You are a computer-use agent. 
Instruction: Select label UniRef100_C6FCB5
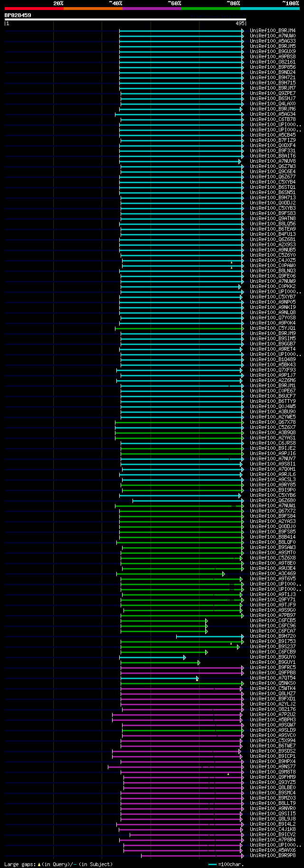(x=273, y=621)
